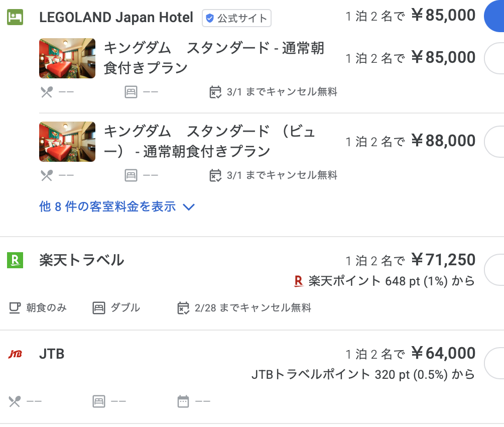Viewport: 504px width, 427px height.
Task: Click the official site verified shield badge
Action: pos(209,19)
